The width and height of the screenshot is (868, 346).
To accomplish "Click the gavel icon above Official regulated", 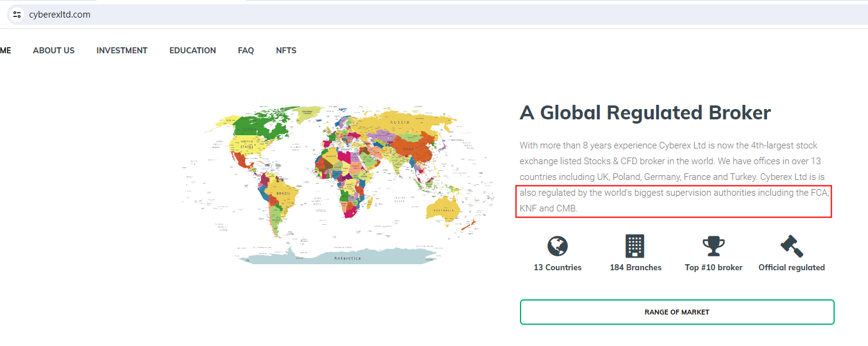I will pos(792,246).
